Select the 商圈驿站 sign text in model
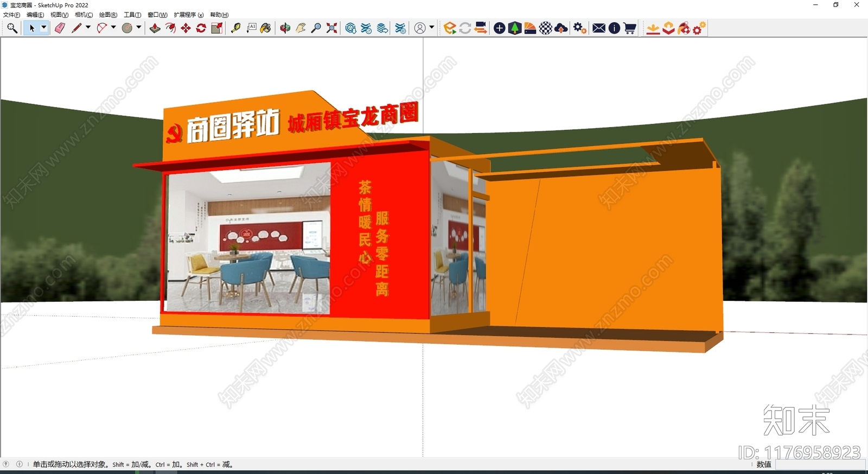 pos(233,127)
